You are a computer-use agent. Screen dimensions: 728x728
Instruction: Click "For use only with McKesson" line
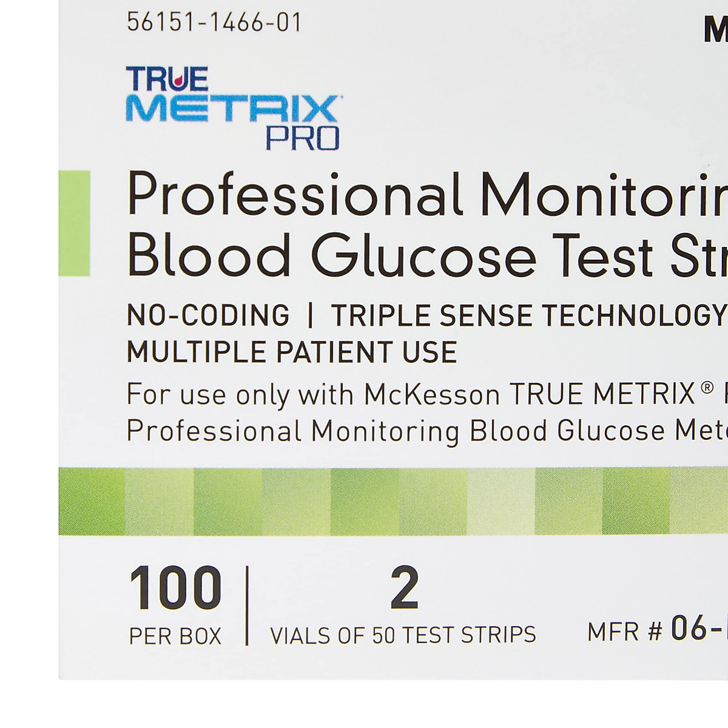click(312, 395)
